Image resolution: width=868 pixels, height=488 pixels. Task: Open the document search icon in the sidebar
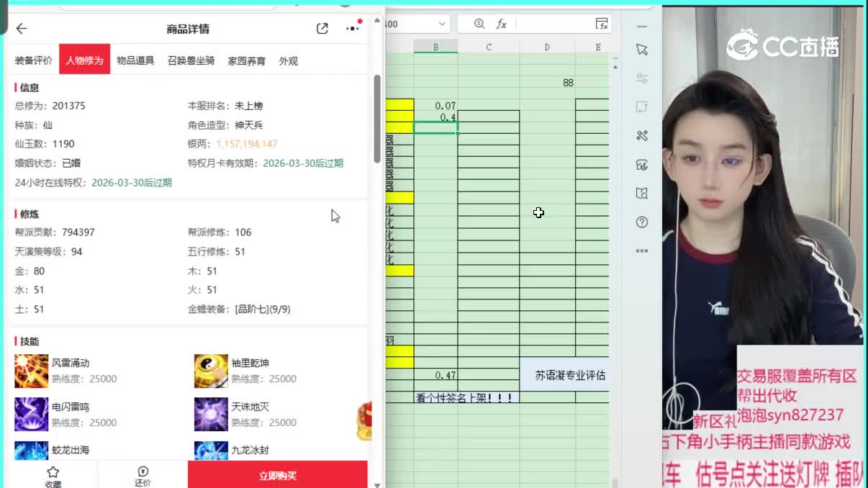tap(642, 193)
